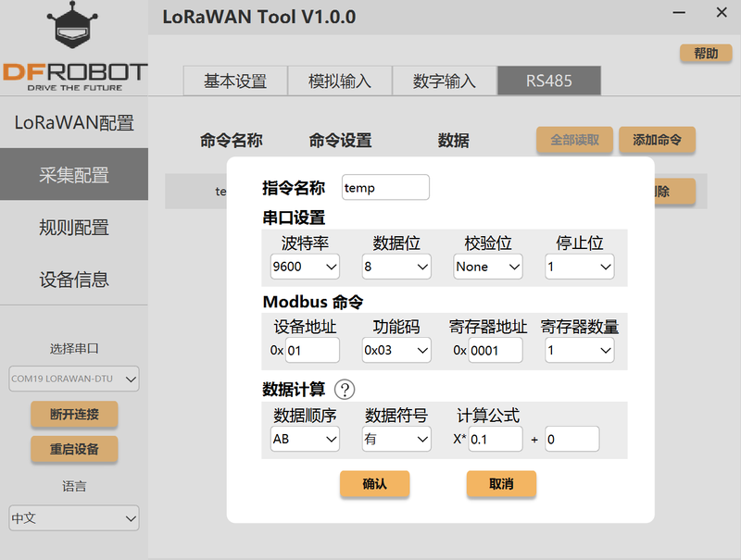The height and width of the screenshot is (560, 741).
Task: Click the 指令名称 text field
Action: pos(385,187)
